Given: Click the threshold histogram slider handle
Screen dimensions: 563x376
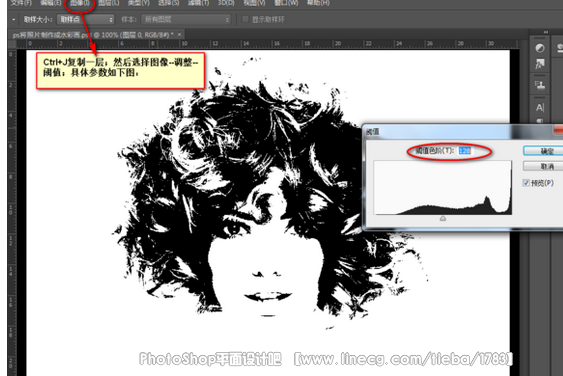Looking at the screenshot, I should click(443, 218).
